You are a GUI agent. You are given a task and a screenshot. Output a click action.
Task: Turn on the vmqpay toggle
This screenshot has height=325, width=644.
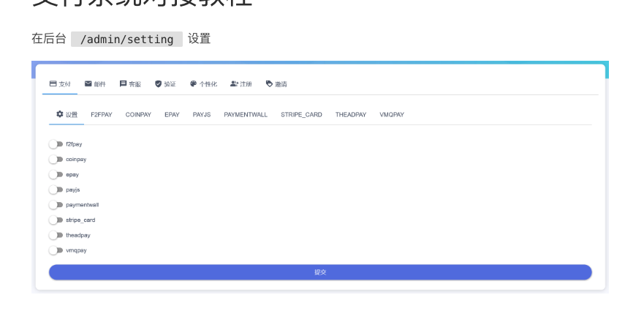click(56, 250)
